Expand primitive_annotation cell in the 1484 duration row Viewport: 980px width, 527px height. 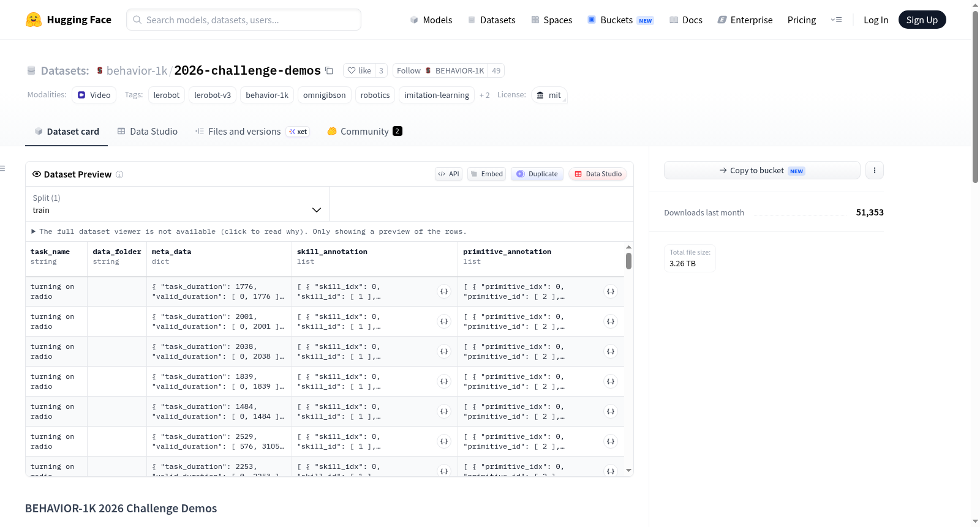[x=611, y=411]
